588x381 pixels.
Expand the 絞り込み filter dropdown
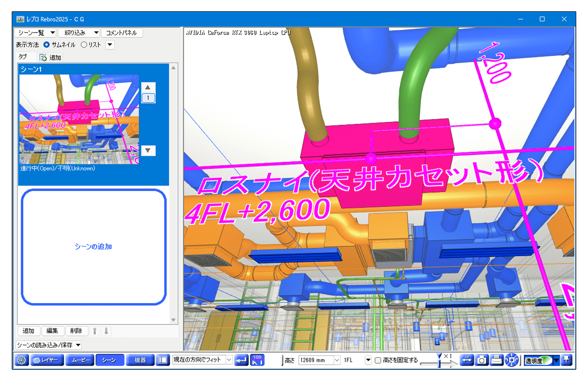pyautogui.click(x=79, y=33)
